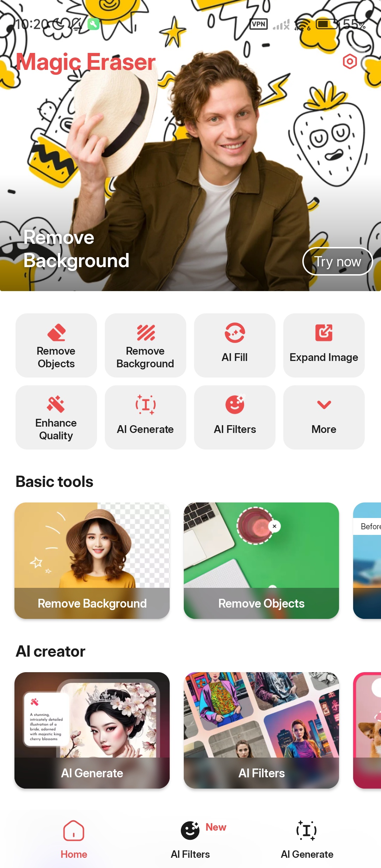Expand the More tools chevron
Screen dimensions: 381x868
[x=324, y=417]
